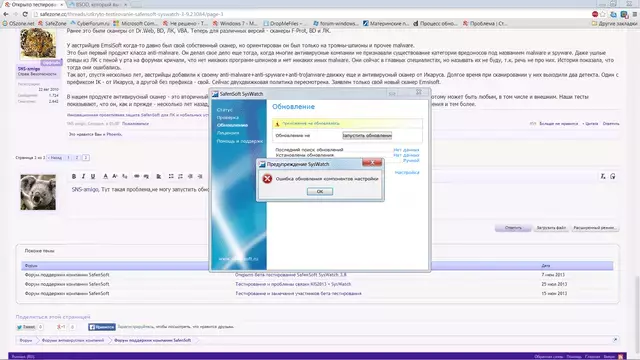Open the Форумы антивирусных компаний breadcrumb
Image resolution: width=640 pixels, height=360 pixels.
73,340
